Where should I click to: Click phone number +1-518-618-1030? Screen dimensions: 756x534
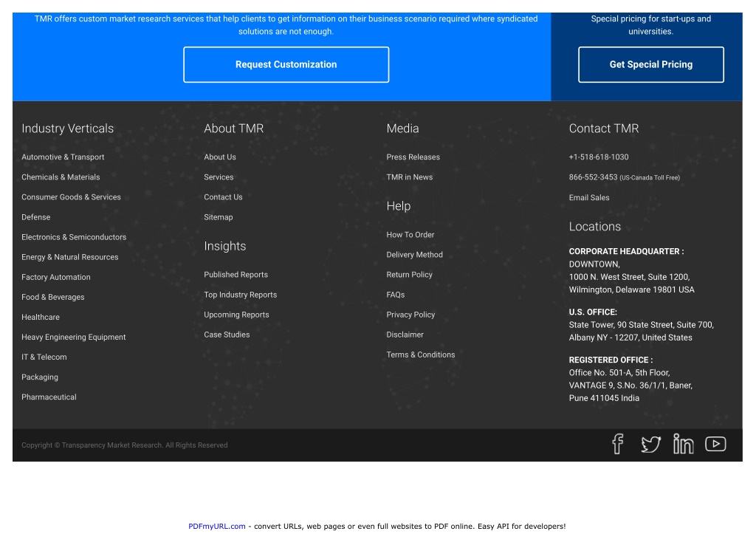pyautogui.click(x=599, y=157)
